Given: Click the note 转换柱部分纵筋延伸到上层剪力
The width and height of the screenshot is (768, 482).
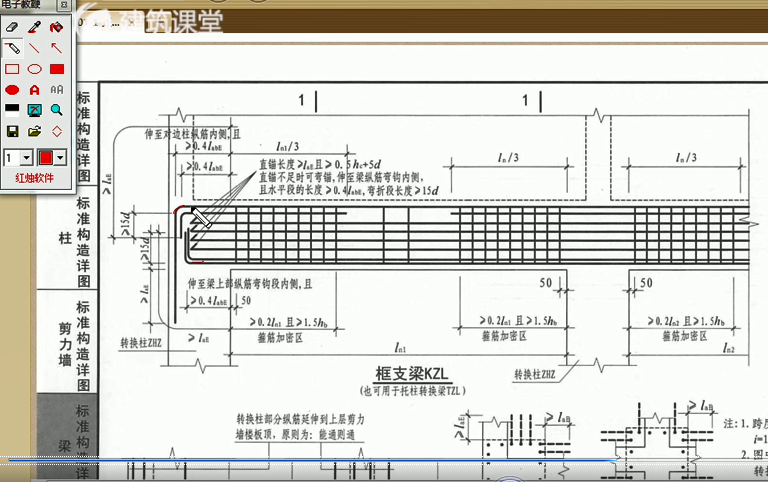Looking at the screenshot, I should 300,419.
